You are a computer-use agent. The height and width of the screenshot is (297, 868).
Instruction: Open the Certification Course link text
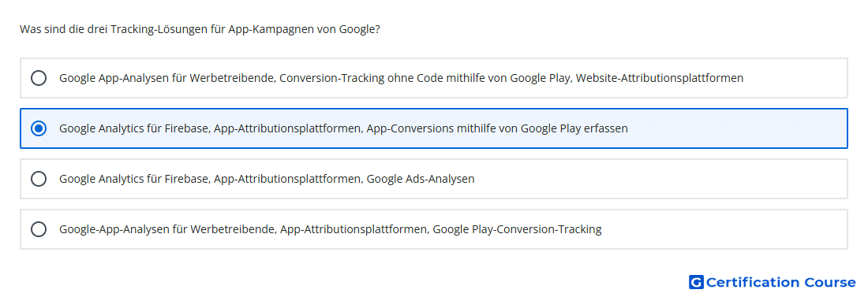(780, 282)
